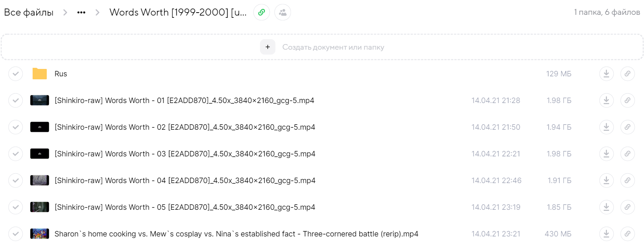This screenshot has width=644, height=252.
Task: Copy link for Words Worth - 02 file
Action: [627, 127]
